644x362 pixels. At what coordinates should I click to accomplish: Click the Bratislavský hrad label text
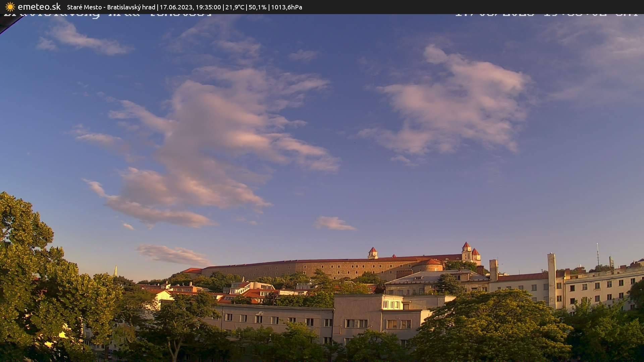tap(131, 7)
